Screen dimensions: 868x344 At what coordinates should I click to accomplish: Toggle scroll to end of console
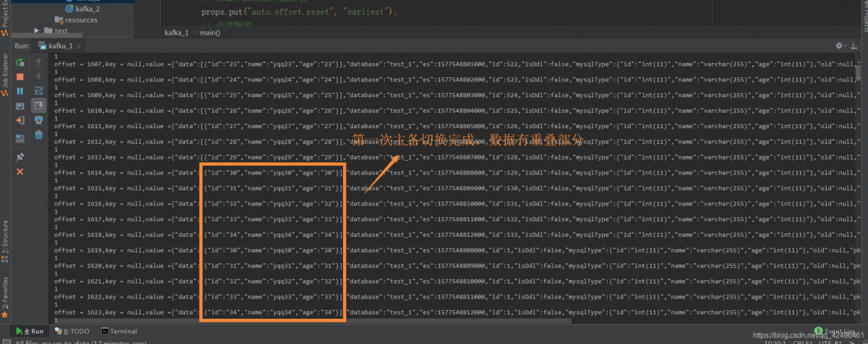(39, 105)
